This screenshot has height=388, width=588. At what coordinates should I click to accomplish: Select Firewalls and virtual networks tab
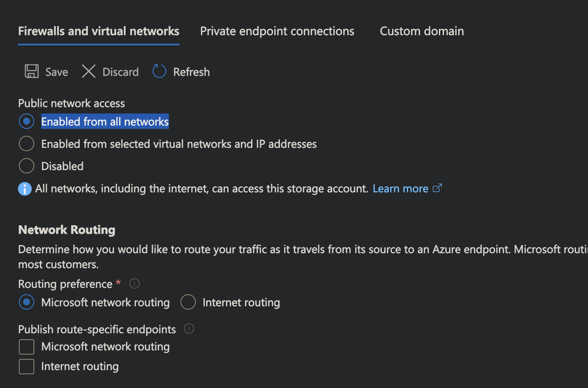click(99, 31)
